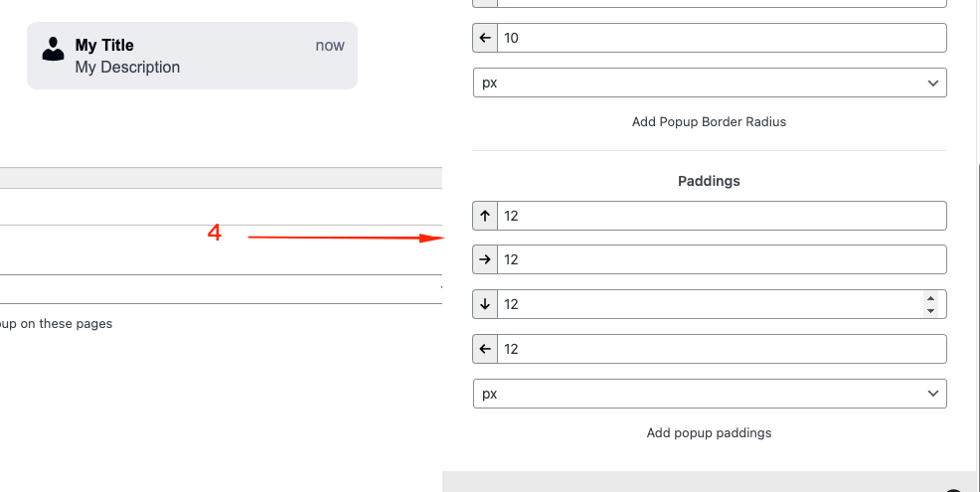Click the 'Add Popup Border Radius' label
The height and width of the screenshot is (492, 980).
tap(709, 121)
